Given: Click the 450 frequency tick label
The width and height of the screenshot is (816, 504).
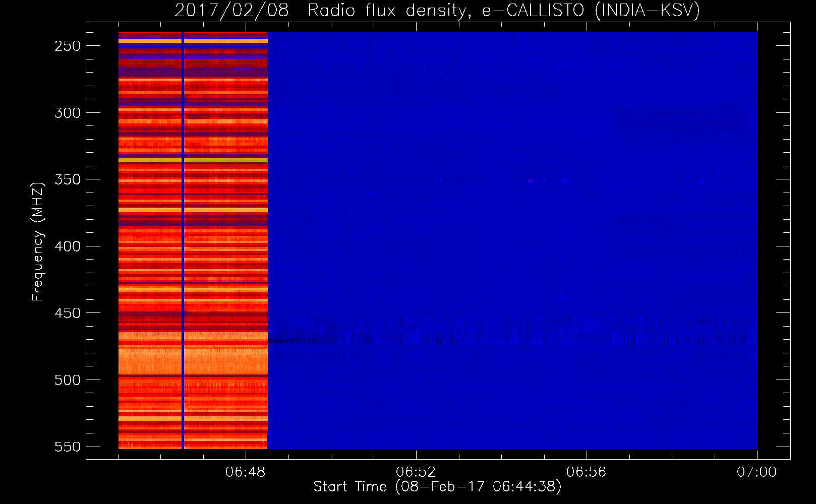Looking at the screenshot, I should click(68, 313).
